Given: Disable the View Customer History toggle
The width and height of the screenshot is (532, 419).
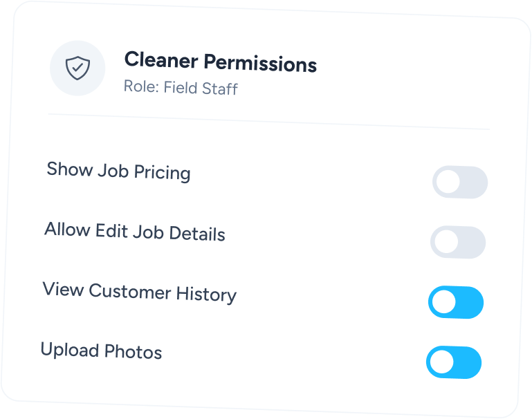Looking at the screenshot, I should (456, 303).
